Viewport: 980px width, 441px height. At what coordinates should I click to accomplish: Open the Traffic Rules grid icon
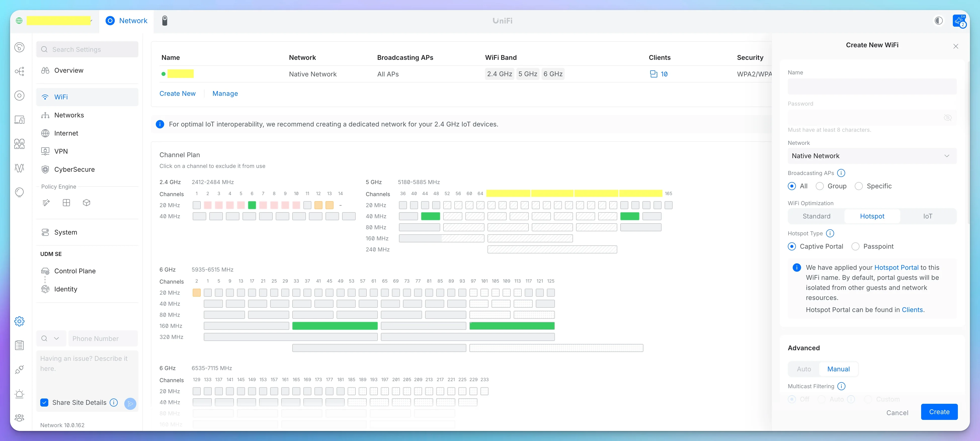click(66, 203)
